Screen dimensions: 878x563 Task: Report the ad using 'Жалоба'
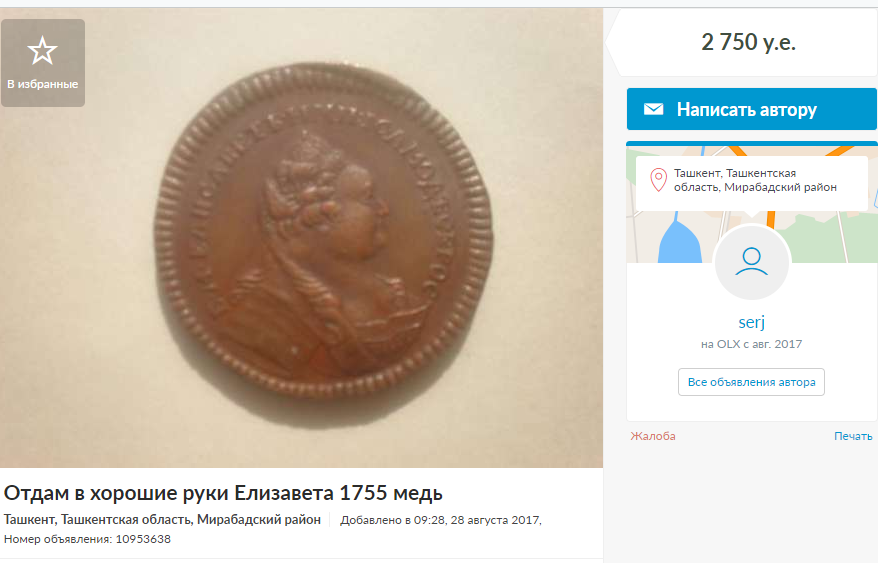pyautogui.click(x=653, y=436)
